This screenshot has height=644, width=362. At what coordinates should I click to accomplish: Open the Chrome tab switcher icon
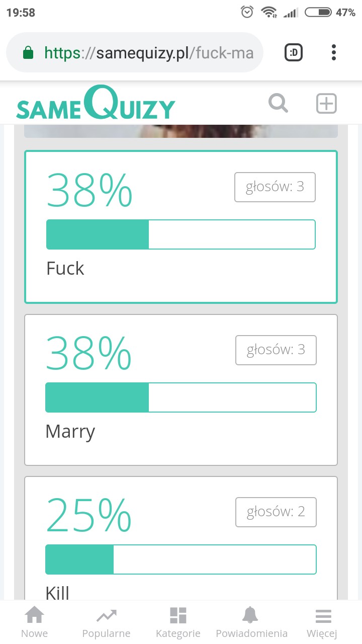294,52
